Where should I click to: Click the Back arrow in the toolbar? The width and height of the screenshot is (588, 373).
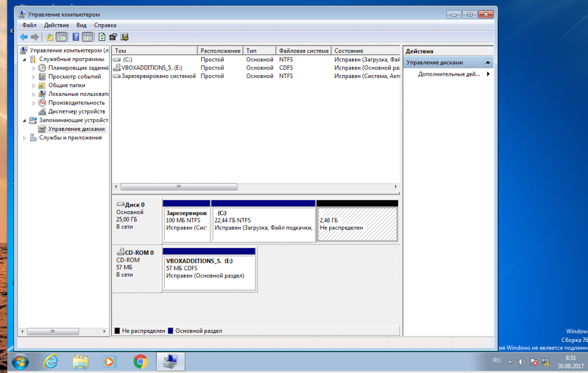click(x=24, y=37)
